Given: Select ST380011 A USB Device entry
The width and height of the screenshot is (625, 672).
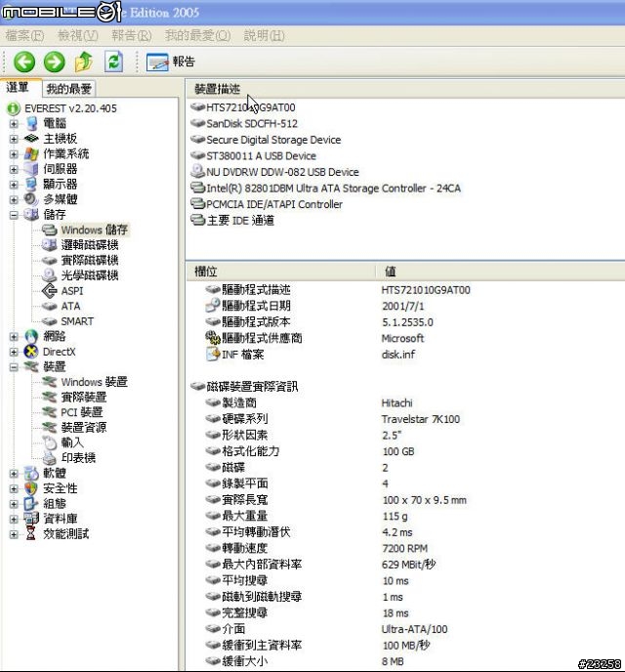Looking at the screenshot, I should click(262, 156).
